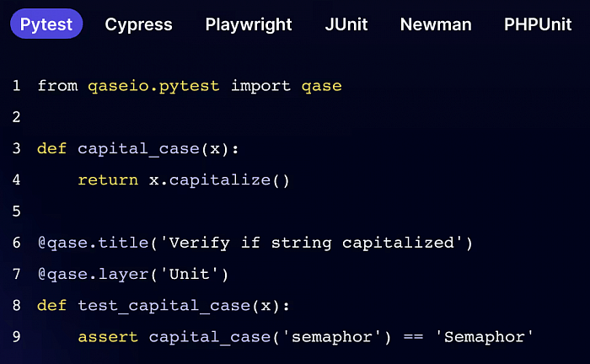Show the JUnit code example

pyautogui.click(x=346, y=24)
